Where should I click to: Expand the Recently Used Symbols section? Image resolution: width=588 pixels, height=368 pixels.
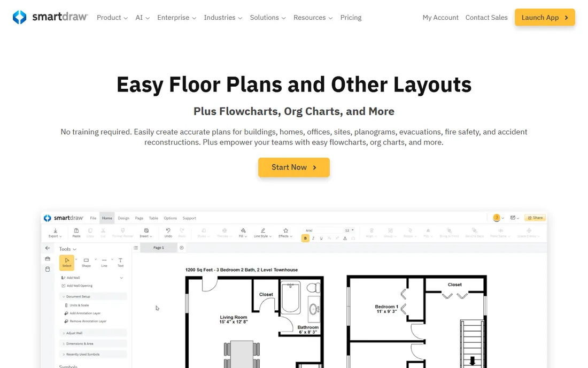pyautogui.click(x=93, y=354)
